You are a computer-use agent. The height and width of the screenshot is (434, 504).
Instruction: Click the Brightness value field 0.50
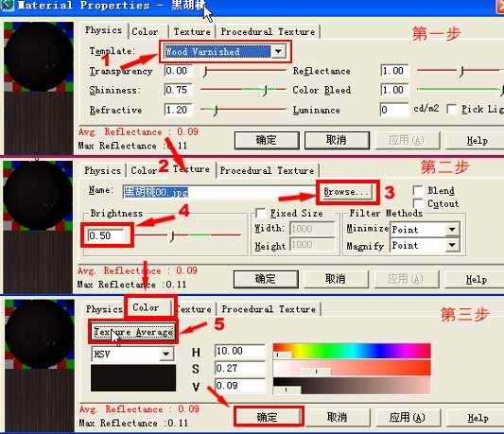pos(106,235)
